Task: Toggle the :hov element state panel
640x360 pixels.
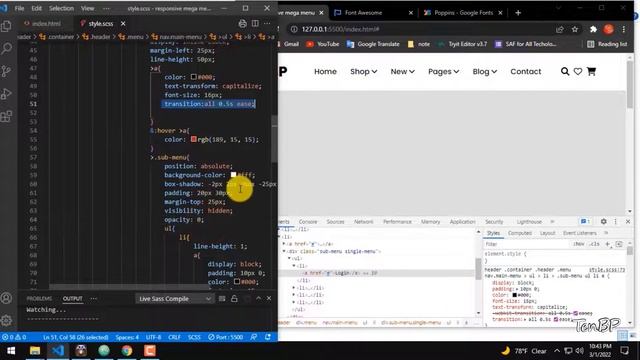Action: pos(579,244)
